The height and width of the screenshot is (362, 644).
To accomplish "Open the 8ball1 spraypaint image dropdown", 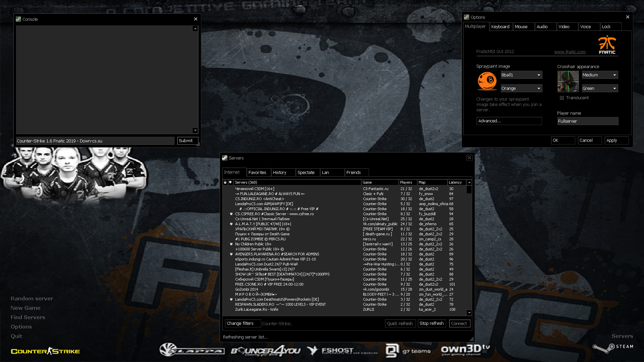I will click(521, 75).
